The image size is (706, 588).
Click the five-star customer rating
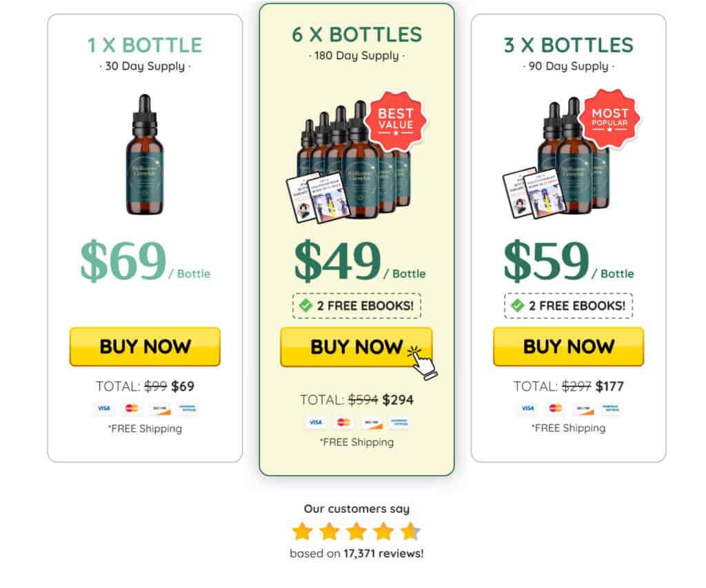coord(356,531)
